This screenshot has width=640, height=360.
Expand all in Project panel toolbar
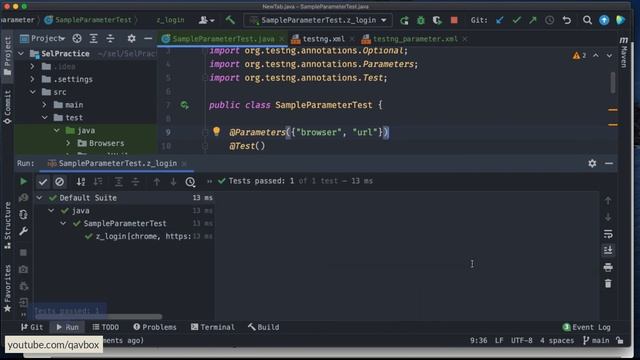tap(93, 39)
